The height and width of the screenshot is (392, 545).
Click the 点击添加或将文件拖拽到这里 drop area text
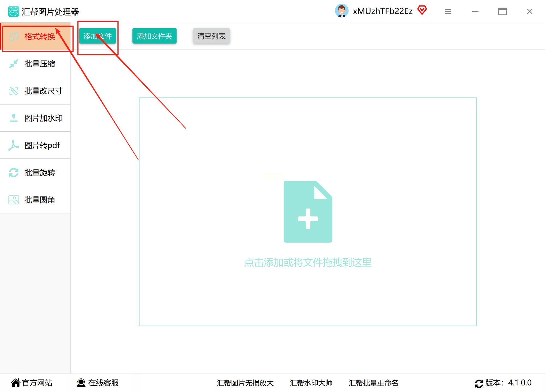[x=308, y=262]
